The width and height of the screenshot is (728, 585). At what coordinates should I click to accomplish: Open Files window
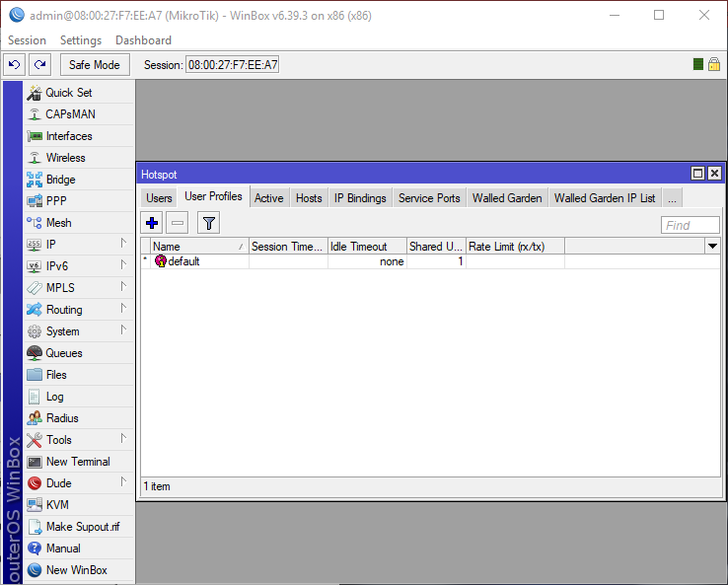point(79,375)
